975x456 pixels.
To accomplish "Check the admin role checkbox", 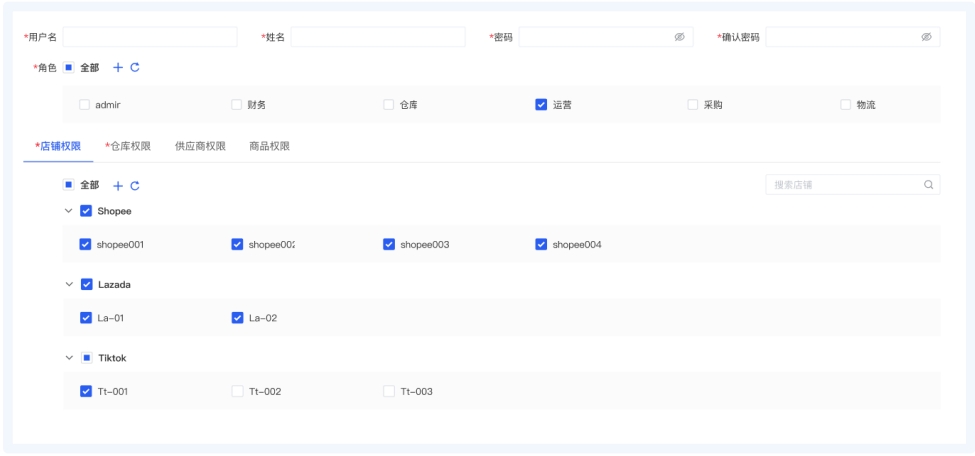I will [85, 105].
